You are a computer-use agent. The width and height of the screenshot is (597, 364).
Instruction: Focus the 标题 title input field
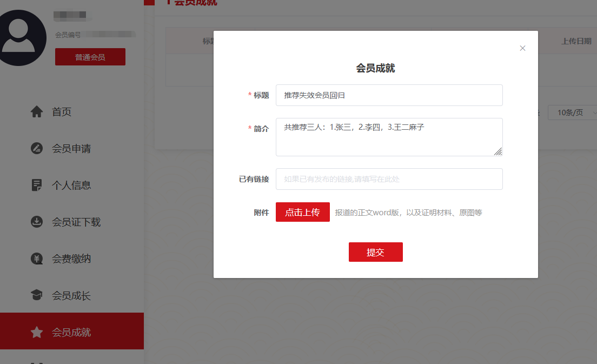[389, 95]
